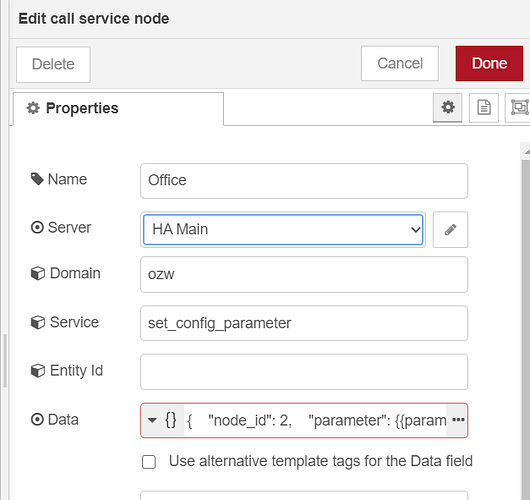Click the Server label circle icon

pyautogui.click(x=37, y=228)
